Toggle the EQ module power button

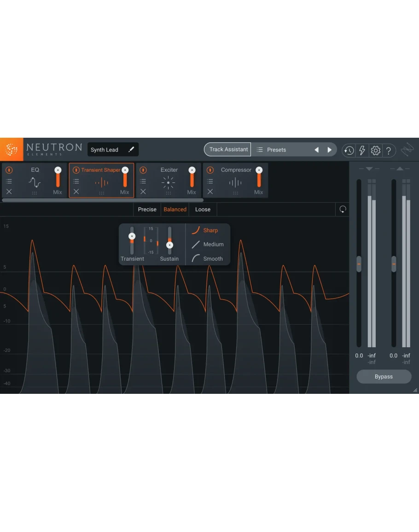(x=9, y=170)
